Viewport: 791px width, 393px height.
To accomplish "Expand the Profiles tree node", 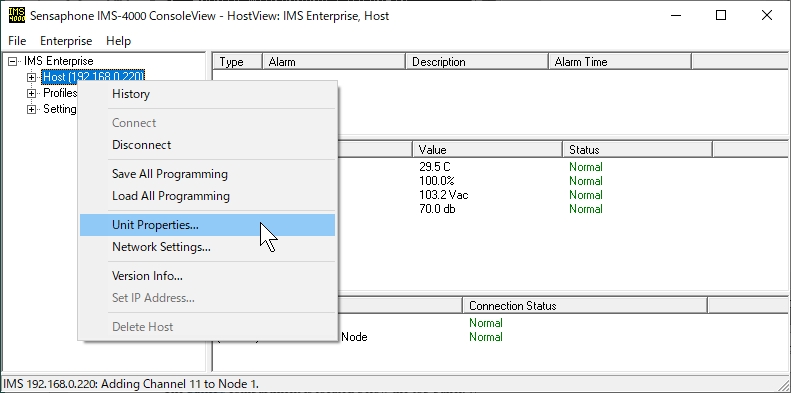I will click(x=31, y=93).
